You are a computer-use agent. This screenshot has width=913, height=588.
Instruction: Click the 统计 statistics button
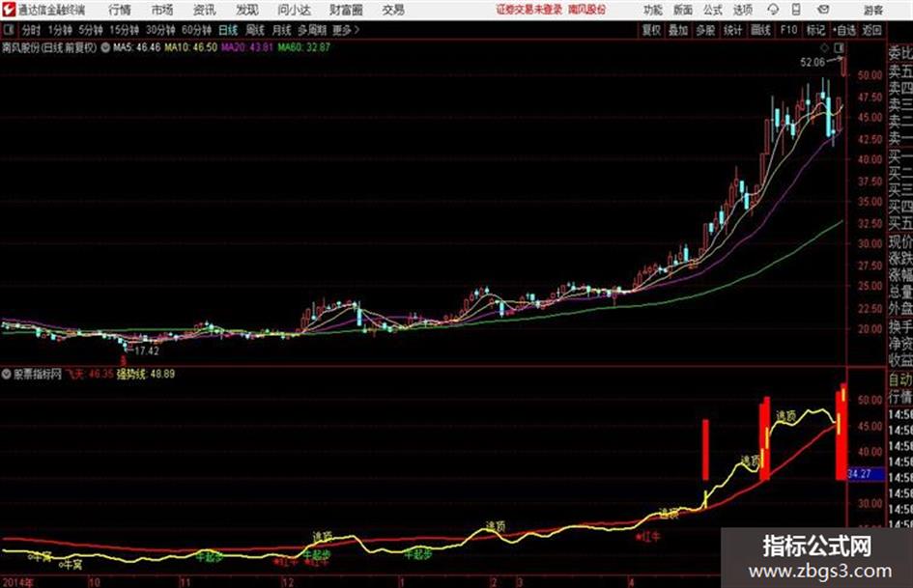coord(732,30)
